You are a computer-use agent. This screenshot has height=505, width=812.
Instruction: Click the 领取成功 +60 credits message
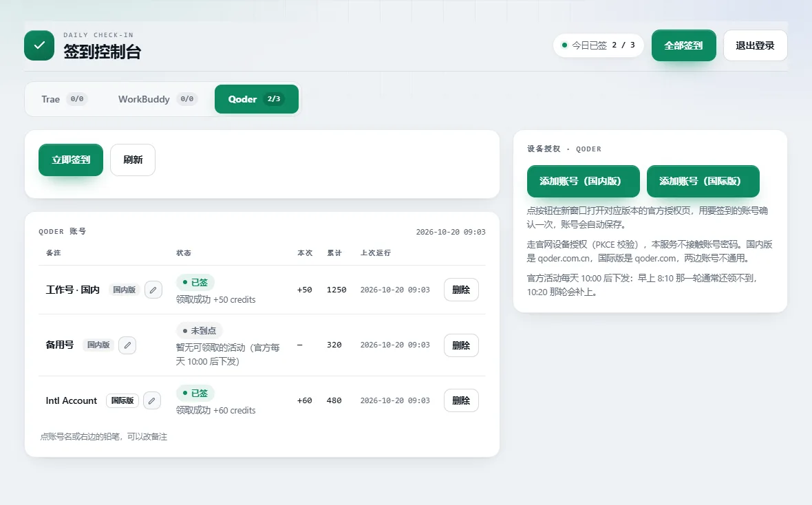[216, 411]
